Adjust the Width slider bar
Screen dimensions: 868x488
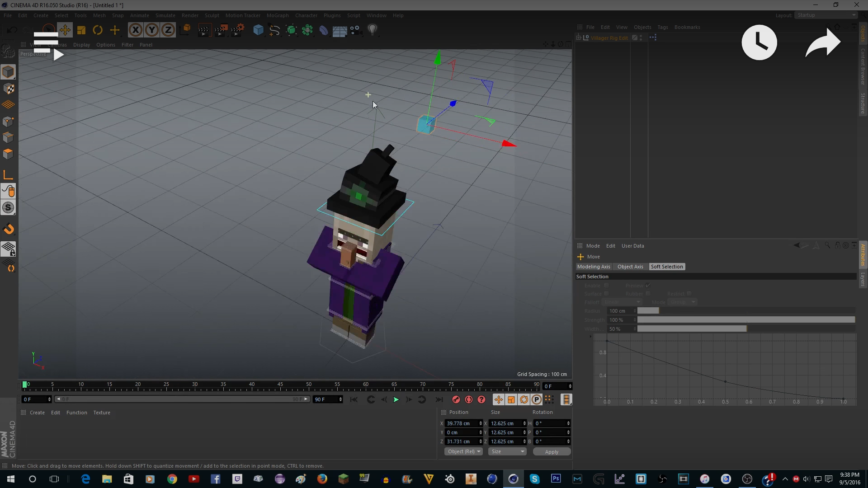746,329
